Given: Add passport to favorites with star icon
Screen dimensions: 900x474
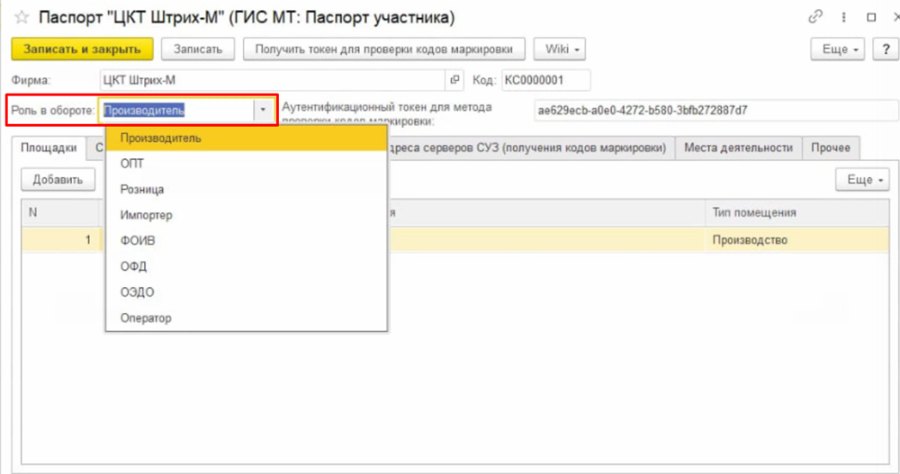Looking at the screenshot, I should coord(22,17).
